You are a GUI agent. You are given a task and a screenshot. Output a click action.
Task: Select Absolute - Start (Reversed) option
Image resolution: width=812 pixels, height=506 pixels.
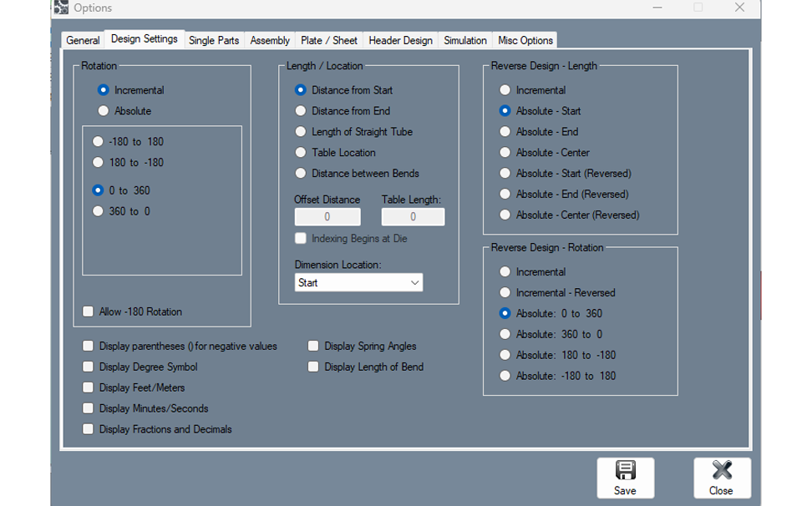565,174
